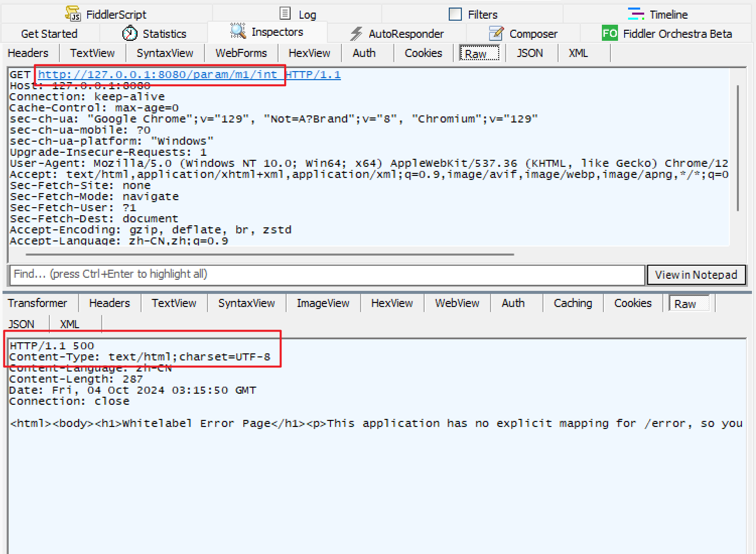Click the Composer pencil icon

pos(496,33)
